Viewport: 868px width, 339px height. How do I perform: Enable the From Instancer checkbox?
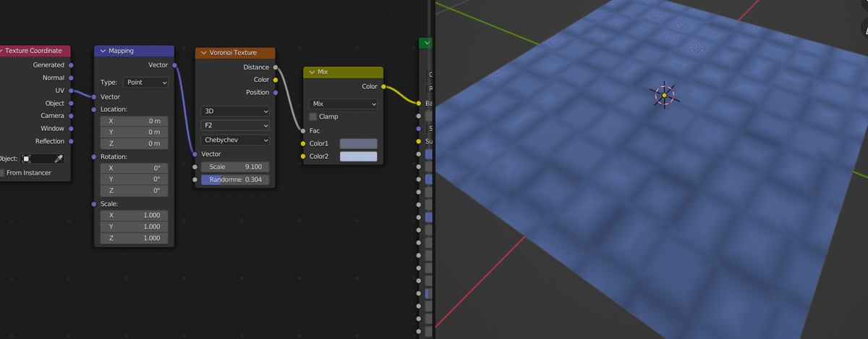click(1, 172)
